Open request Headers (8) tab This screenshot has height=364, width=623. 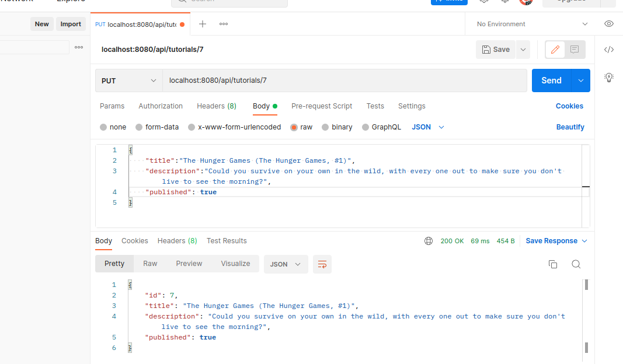point(217,106)
